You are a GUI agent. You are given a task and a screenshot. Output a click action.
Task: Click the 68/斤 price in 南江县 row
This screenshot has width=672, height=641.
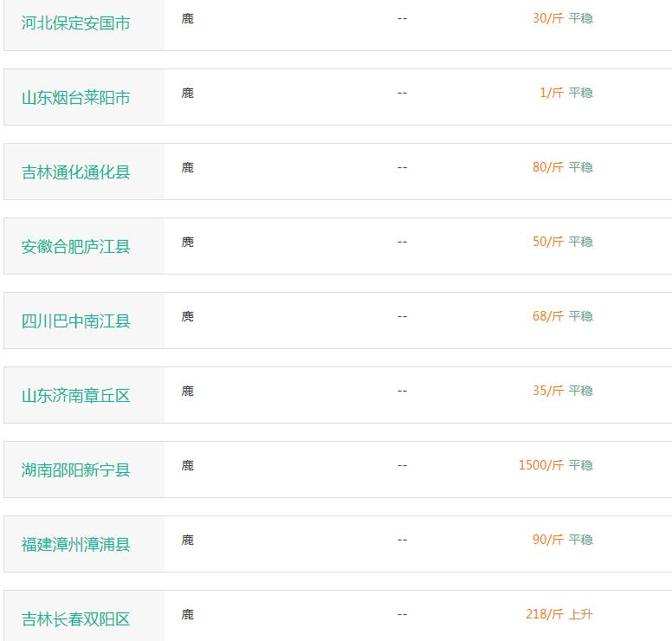pyautogui.click(x=547, y=316)
